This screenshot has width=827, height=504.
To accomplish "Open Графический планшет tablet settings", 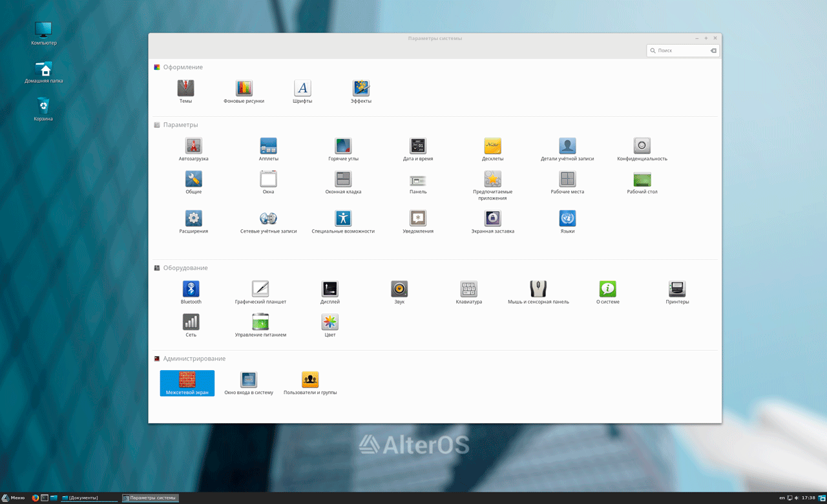I will 260,293.
